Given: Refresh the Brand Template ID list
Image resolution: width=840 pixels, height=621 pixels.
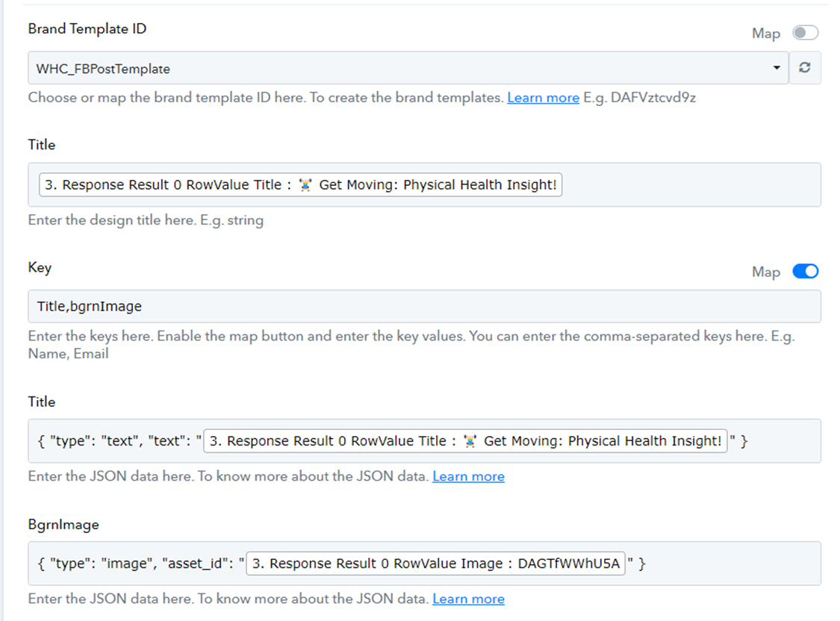Looking at the screenshot, I should [x=805, y=68].
